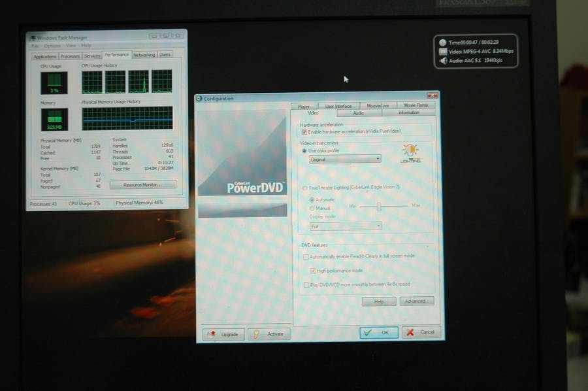Screen dimensions: 588x391
Task: Click the video icon in playback info overlay
Action: (443, 52)
